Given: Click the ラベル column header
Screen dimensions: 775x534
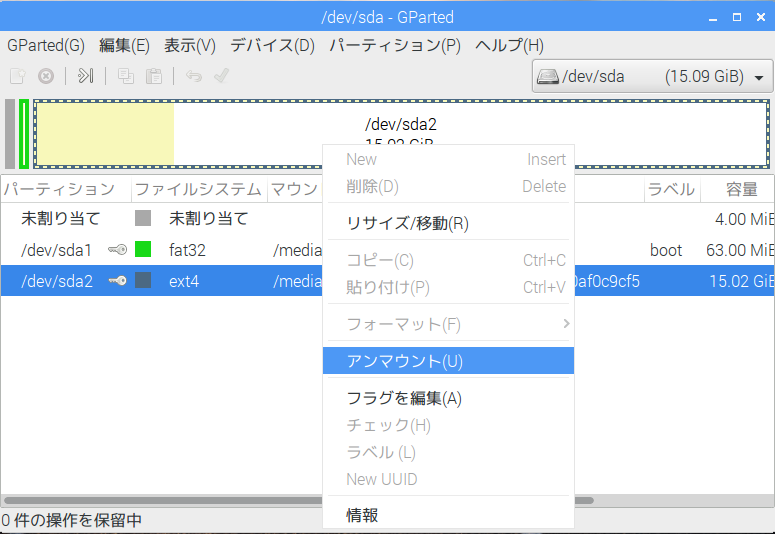Looking at the screenshot, I should coord(672,189).
